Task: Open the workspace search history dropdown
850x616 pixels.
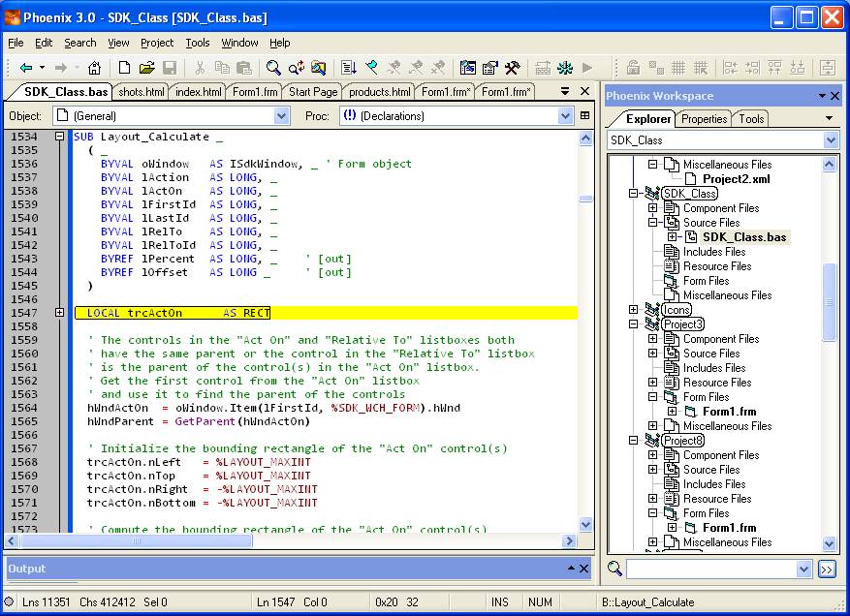Action: coord(803,569)
